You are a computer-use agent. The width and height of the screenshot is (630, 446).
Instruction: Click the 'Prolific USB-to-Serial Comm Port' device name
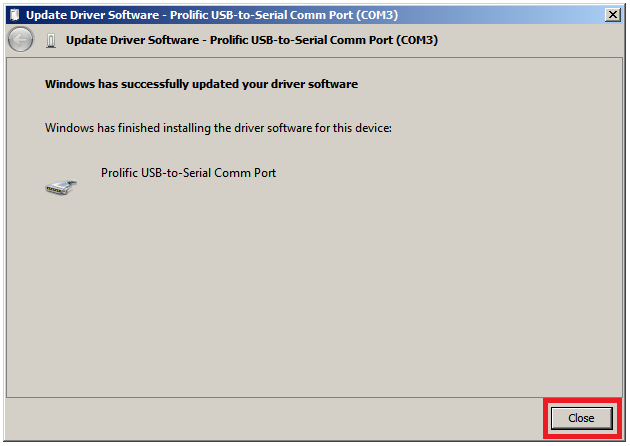coord(188,173)
